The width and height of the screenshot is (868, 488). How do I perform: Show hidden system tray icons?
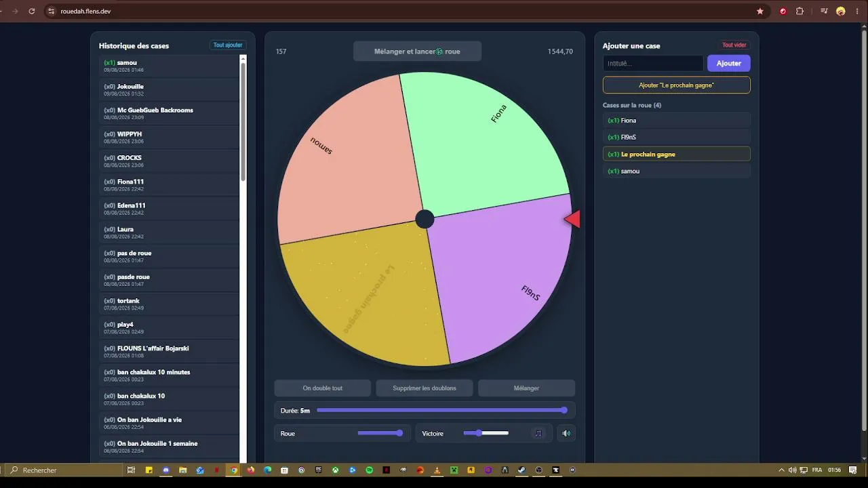(x=781, y=470)
